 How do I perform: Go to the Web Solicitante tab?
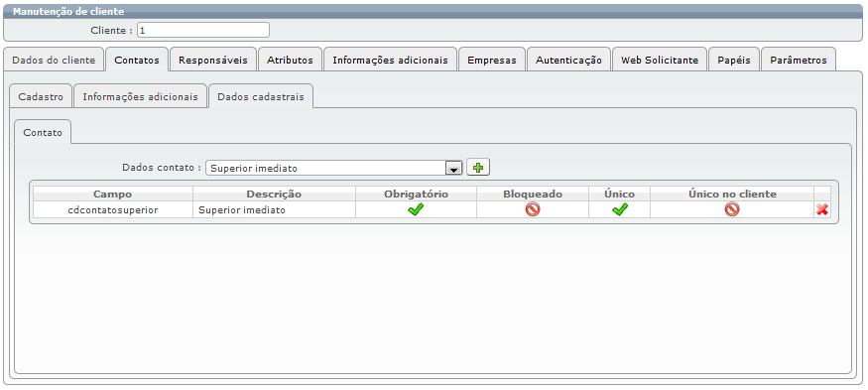coord(660,60)
